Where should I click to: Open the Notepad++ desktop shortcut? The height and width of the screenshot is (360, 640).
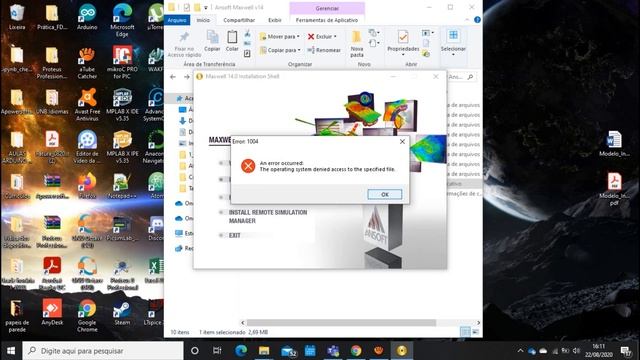[x=122, y=186]
